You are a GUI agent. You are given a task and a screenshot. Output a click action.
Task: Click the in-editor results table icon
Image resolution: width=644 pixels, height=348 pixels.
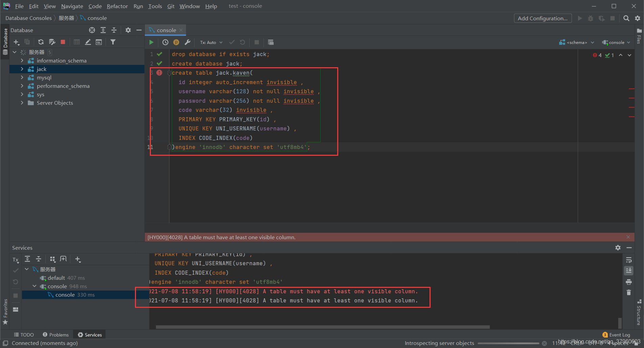tap(271, 42)
